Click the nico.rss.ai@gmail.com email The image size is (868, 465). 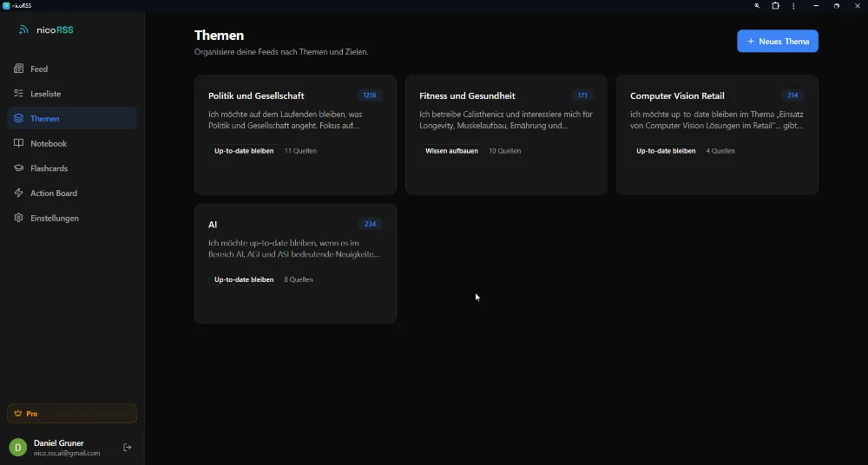point(67,453)
